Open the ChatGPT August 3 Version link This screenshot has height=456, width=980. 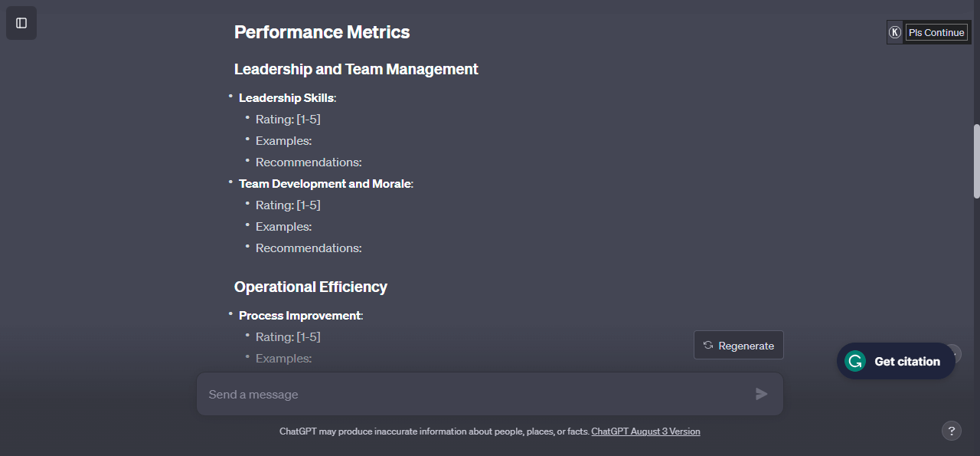[x=645, y=431]
